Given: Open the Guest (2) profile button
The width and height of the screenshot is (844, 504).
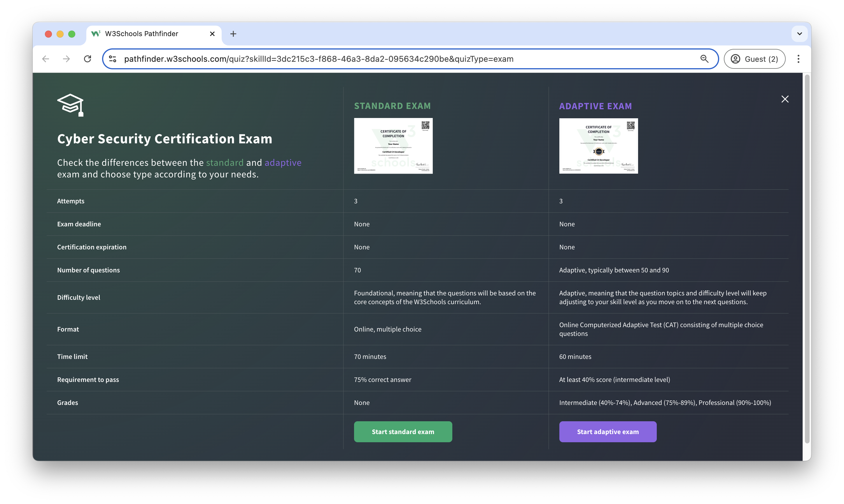Looking at the screenshot, I should pyautogui.click(x=754, y=59).
